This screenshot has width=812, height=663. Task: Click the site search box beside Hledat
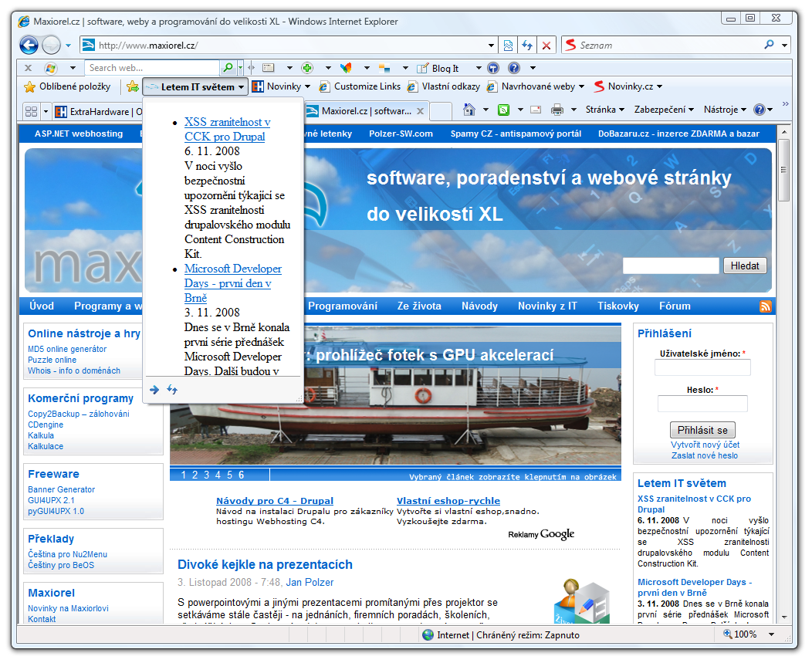671,266
